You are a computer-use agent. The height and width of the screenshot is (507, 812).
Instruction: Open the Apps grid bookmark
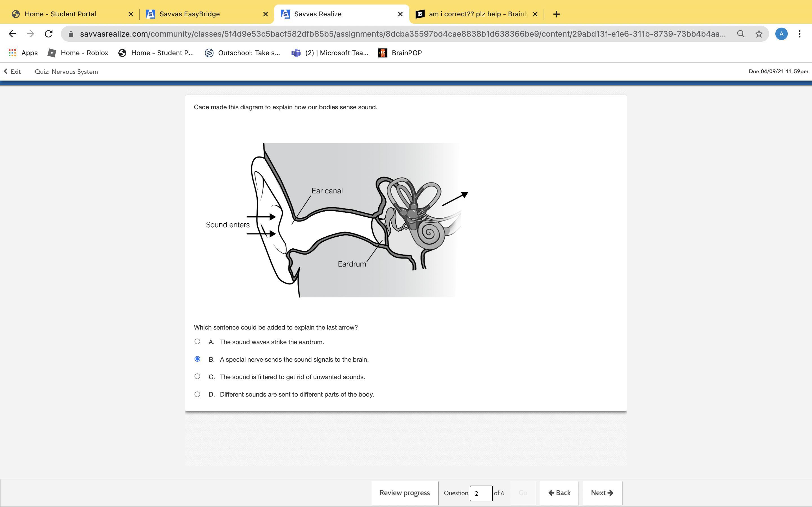[23, 53]
